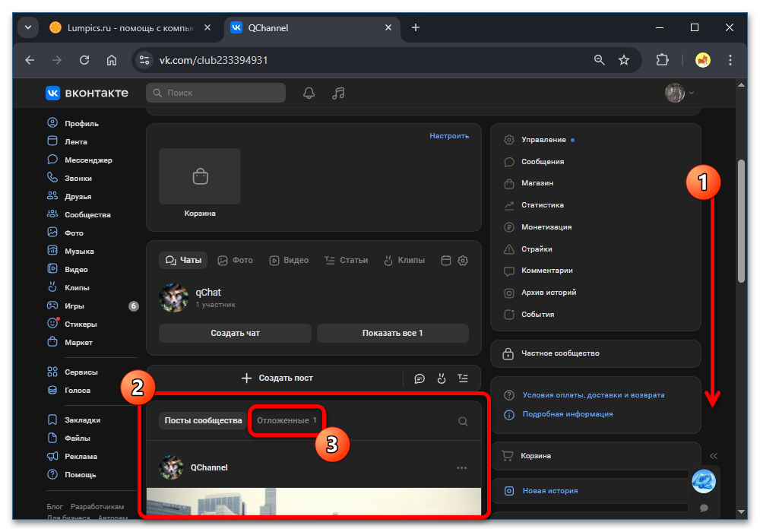Go to Профиль in left sidebar
This screenshot has height=532, width=760.
81,124
